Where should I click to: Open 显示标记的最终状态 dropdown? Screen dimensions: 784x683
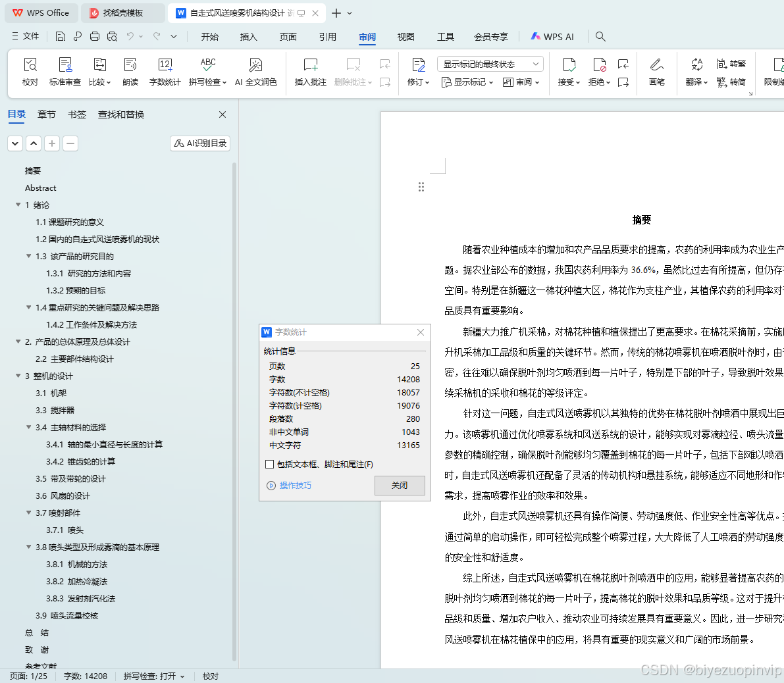[490, 64]
